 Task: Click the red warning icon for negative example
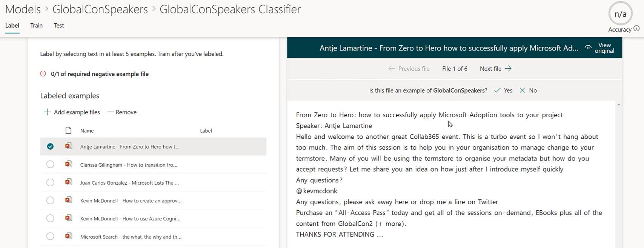pos(43,73)
